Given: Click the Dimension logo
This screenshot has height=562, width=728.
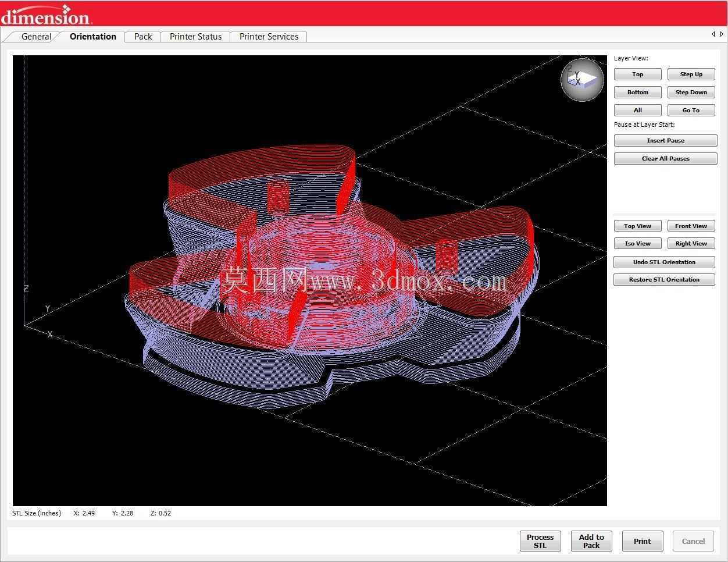Looking at the screenshot, I should tap(46, 15).
